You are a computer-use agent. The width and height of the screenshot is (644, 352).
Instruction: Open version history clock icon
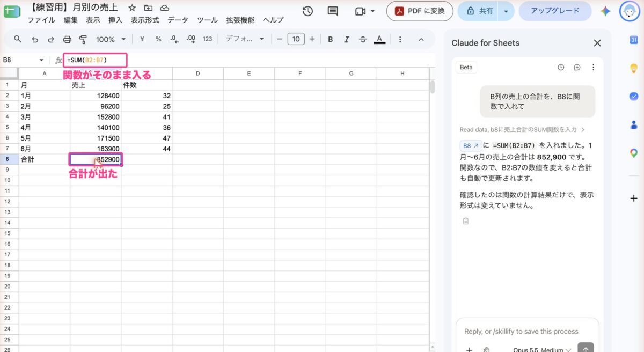(x=308, y=11)
